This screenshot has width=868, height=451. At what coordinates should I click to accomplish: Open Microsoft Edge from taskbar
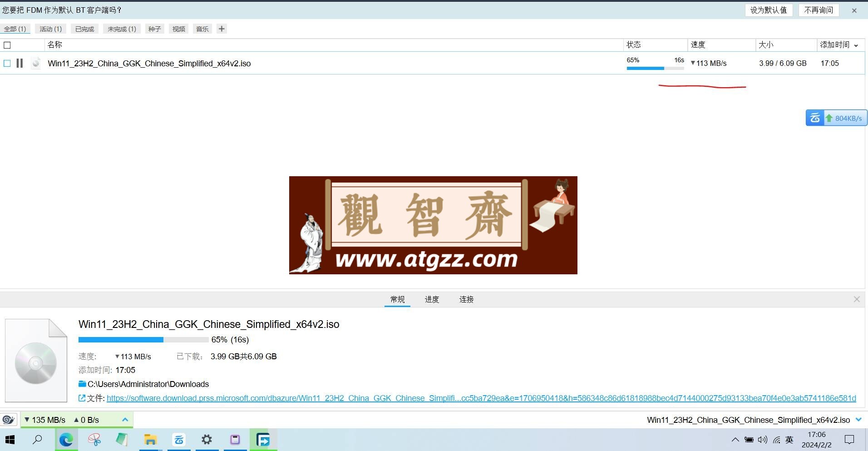(x=66, y=440)
